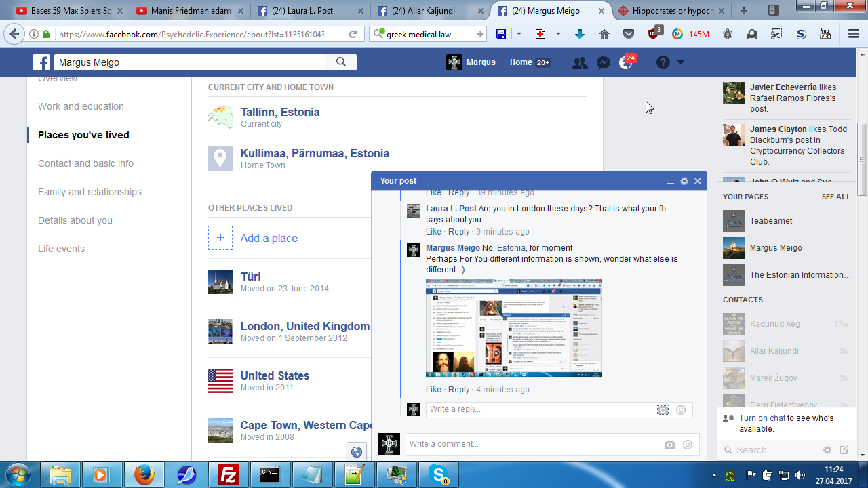Open the Facebook help question mark icon

(x=663, y=62)
